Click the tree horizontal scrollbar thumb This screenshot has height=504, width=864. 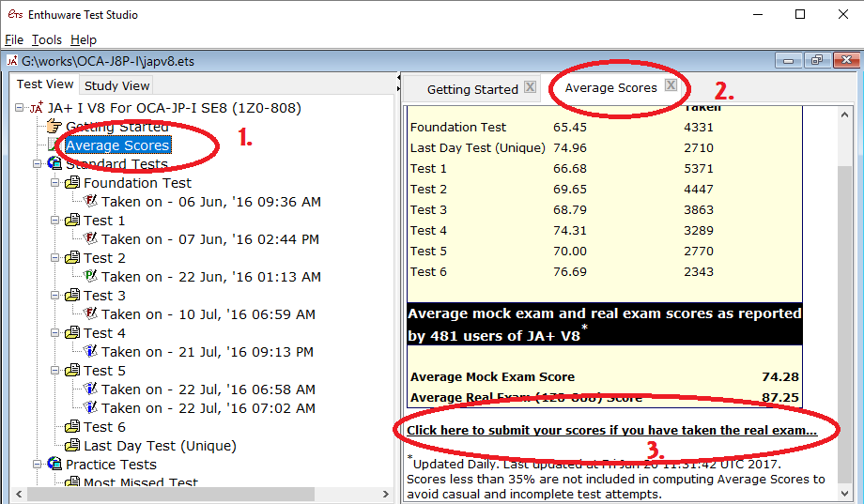tap(171, 494)
